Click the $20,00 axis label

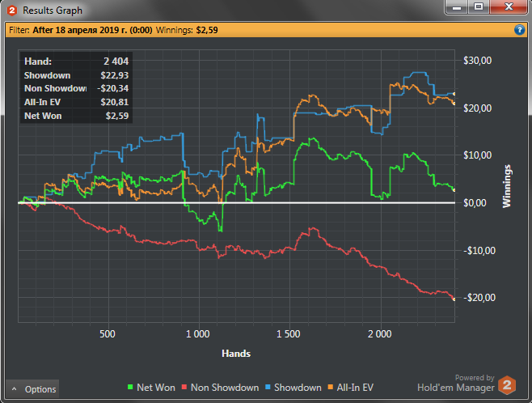coord(477,108)
